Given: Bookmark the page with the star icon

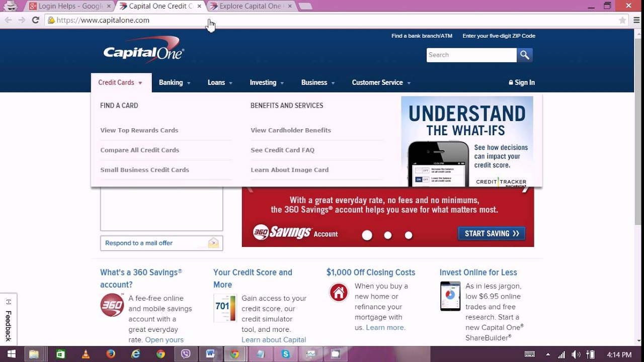Looking at the screenshot, I should click(x=622, y=20).
